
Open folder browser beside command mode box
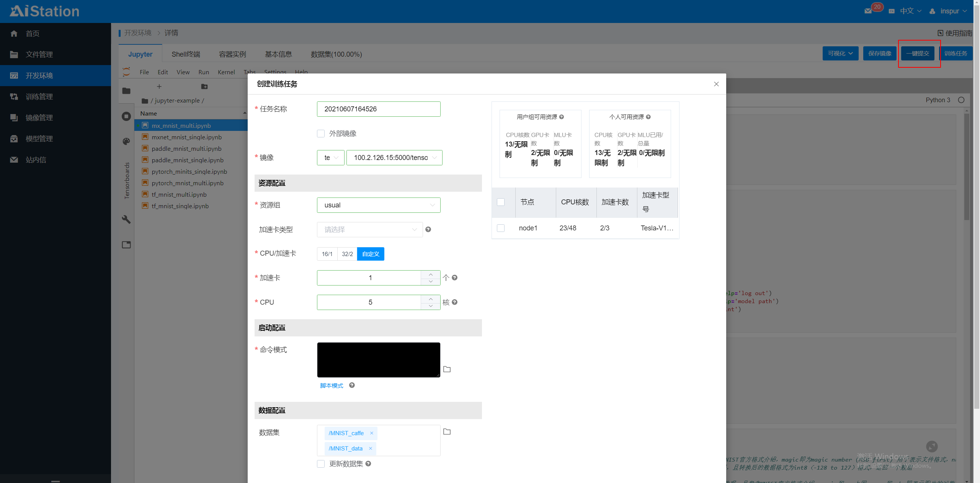pos(447,369)
